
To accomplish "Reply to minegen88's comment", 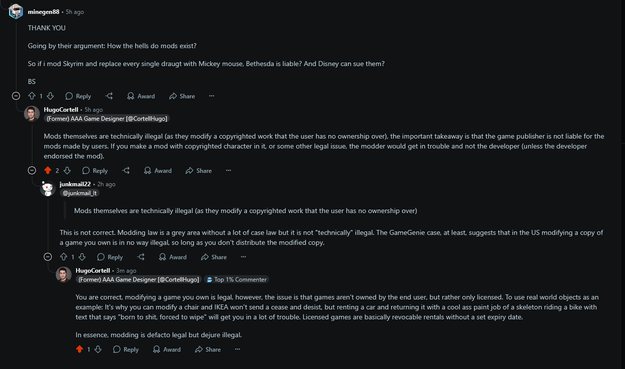I will click(78, 96).
